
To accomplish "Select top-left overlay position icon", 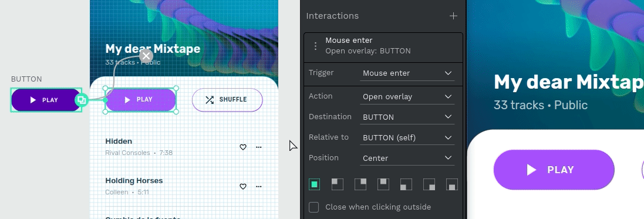I will (337, 184).
